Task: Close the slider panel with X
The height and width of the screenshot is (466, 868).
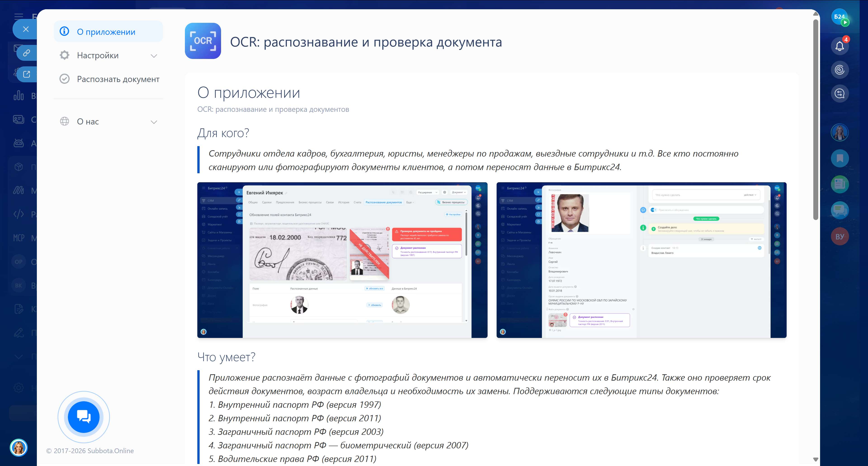Action: 26,29
